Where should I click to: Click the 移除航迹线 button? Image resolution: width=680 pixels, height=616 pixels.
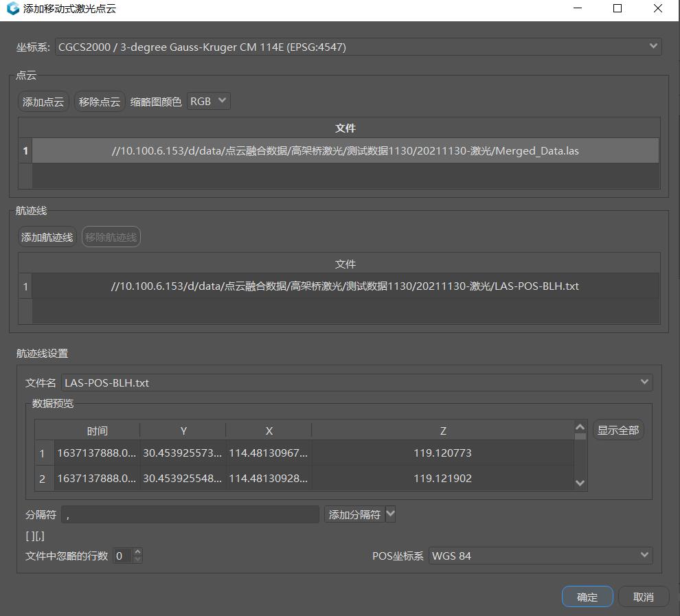tap(111, 237)
